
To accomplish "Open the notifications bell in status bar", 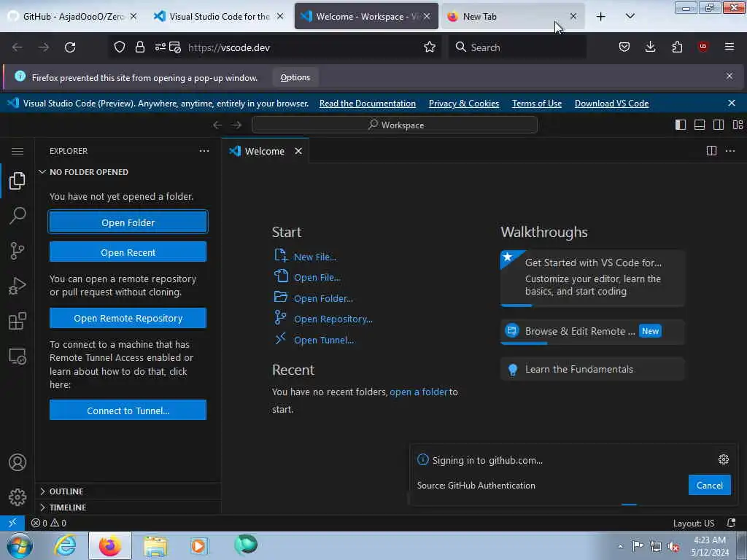I will [x=731, y=523].
